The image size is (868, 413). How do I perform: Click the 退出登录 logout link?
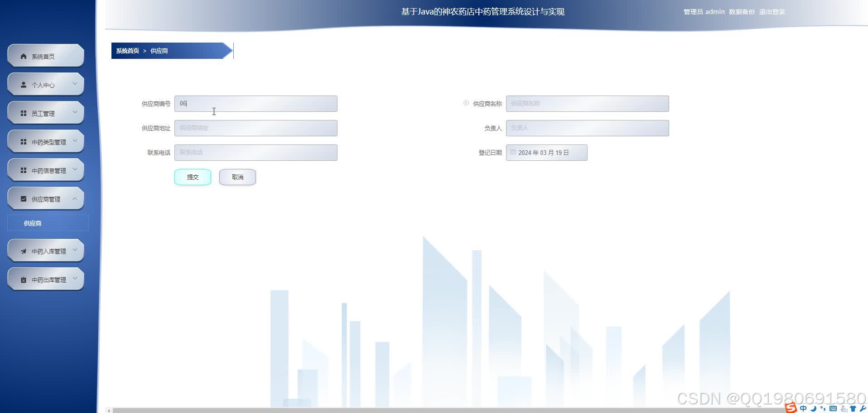772,12
